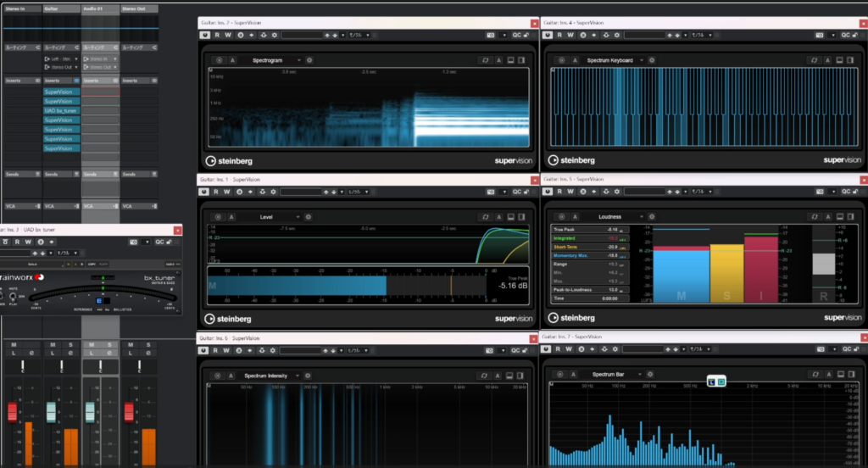The width and height of the screenshot is (868, 468).
Task: Click reset icon in the Loudness module header
Action: (x=815, y=216)
